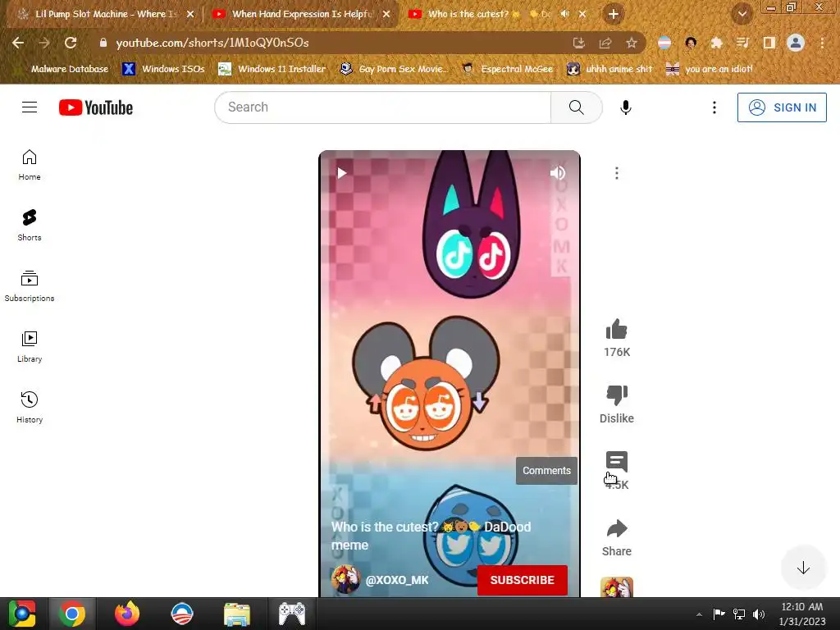Reload the page with the refresh icon
Image resolution: width=840 pixels, height=630 pixels.
click(71, 43)
